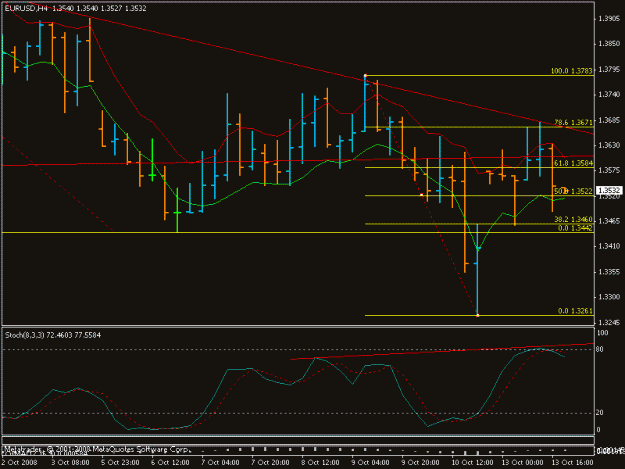The height and width of the screenshot is (469, 625).
Task: Select the 38.2 1.3460 Fibonacci label
Action: point(573,220)
